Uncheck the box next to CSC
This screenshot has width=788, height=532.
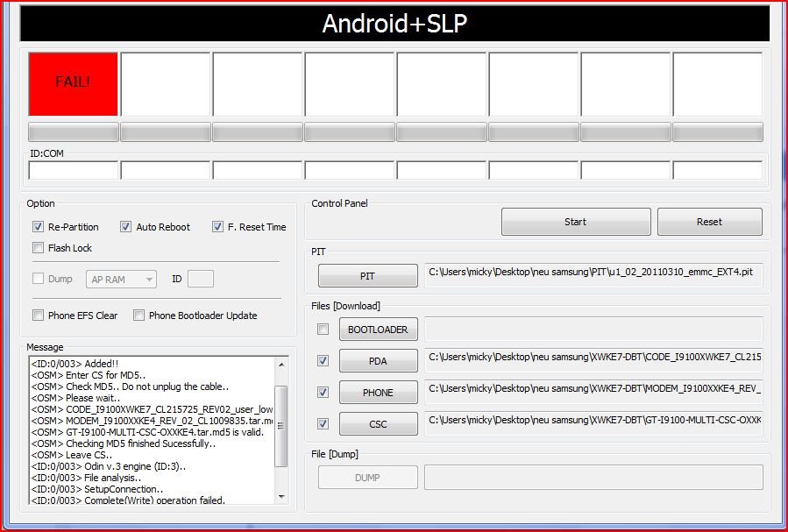coord(323,424)
